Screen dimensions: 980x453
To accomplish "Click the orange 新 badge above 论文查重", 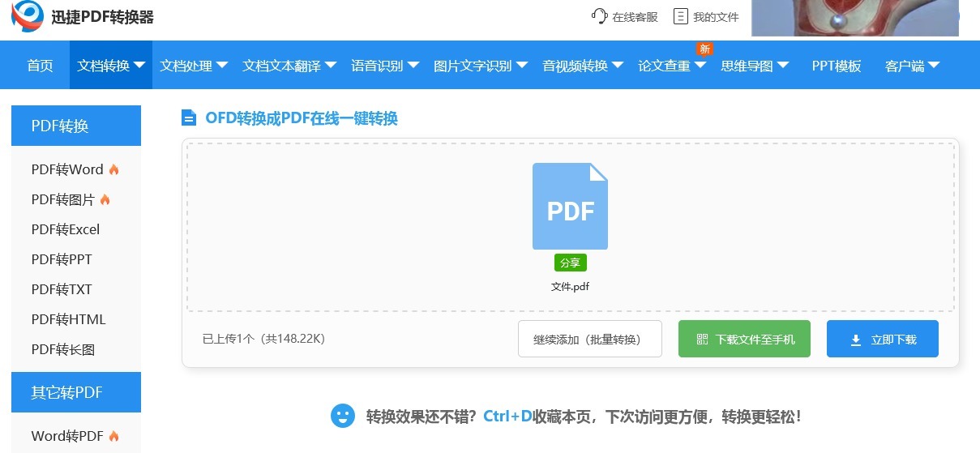I will 704,49.
